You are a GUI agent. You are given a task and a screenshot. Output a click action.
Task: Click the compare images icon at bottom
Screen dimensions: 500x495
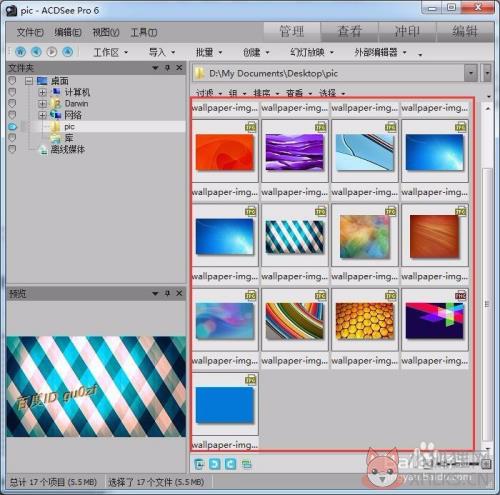(x=247, y=464)
